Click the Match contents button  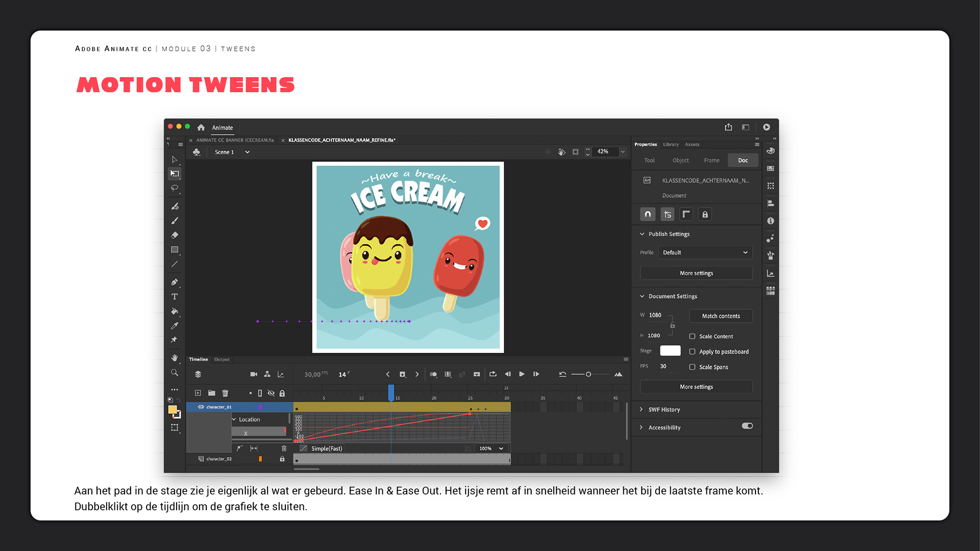[x=721, y=316]
